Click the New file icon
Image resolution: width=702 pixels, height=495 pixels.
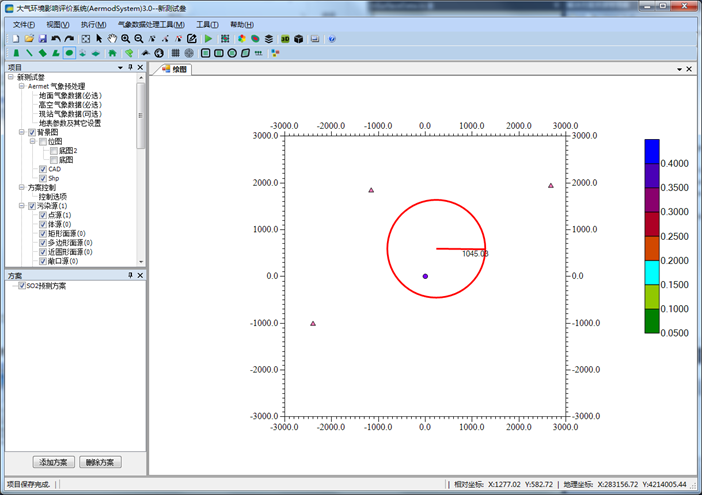(x=16, y=39)
